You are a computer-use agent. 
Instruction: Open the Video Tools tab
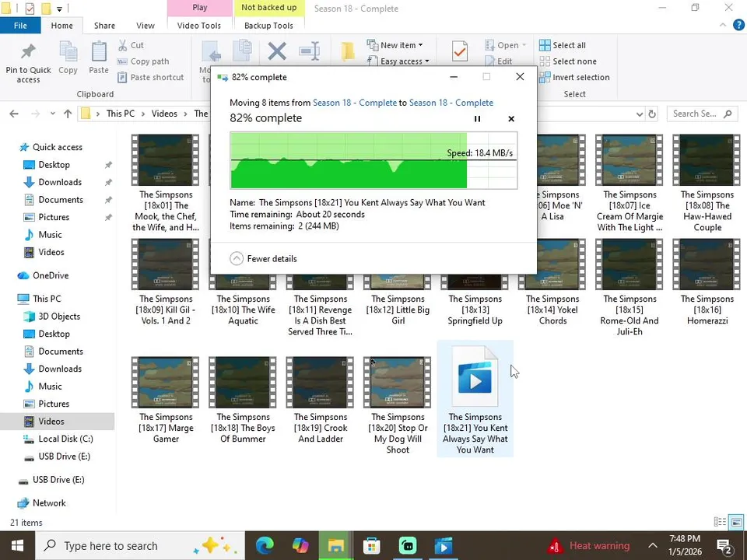point(199,26)
